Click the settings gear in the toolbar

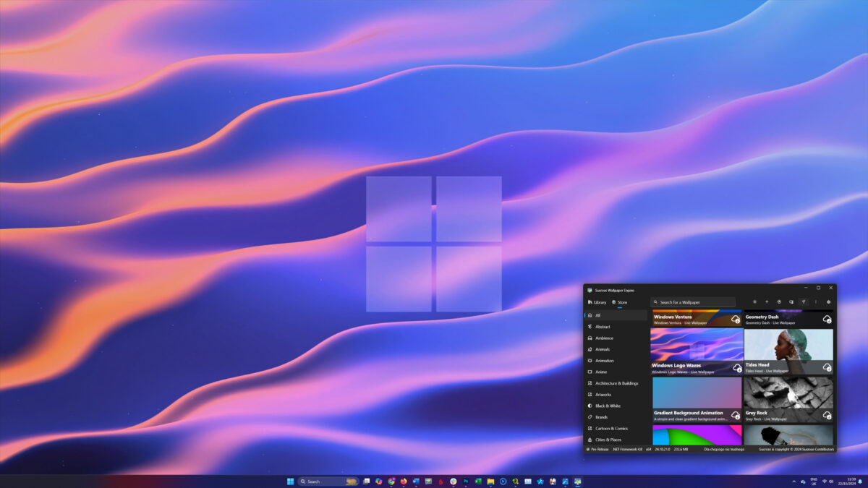pyautogui.click(x=828, y=302)
